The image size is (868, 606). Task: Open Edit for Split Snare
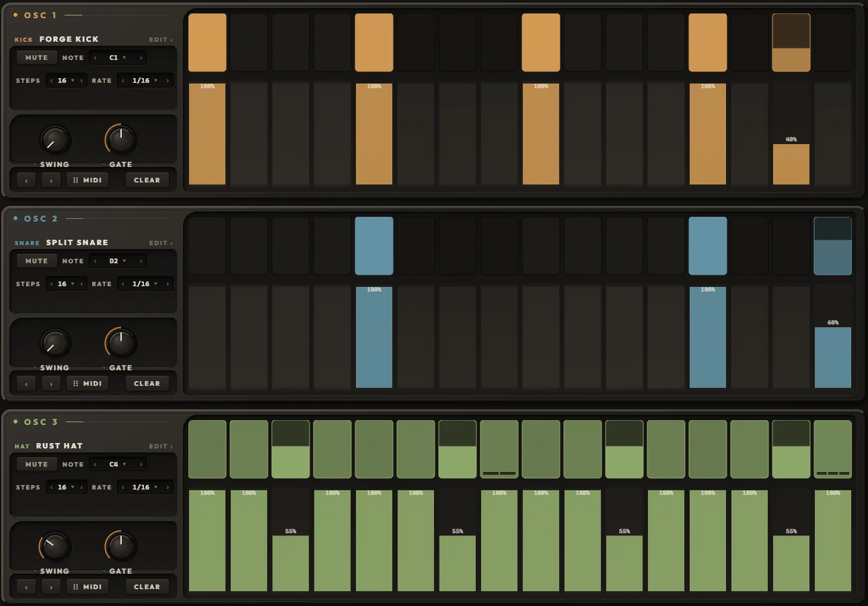pyautogui.click(x=161, y=243)
